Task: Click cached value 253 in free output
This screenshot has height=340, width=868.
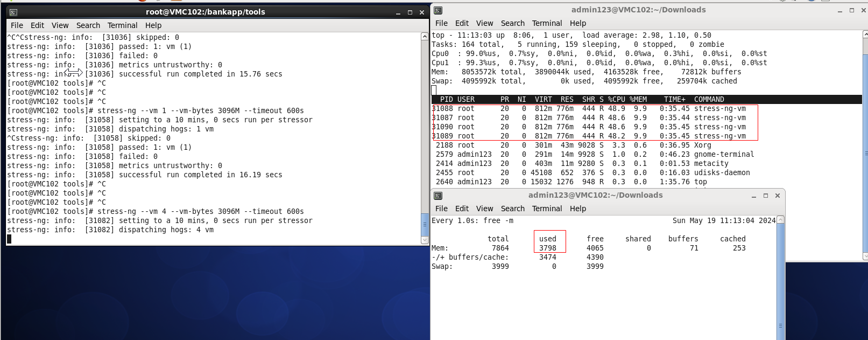Action: pos(739,248)
